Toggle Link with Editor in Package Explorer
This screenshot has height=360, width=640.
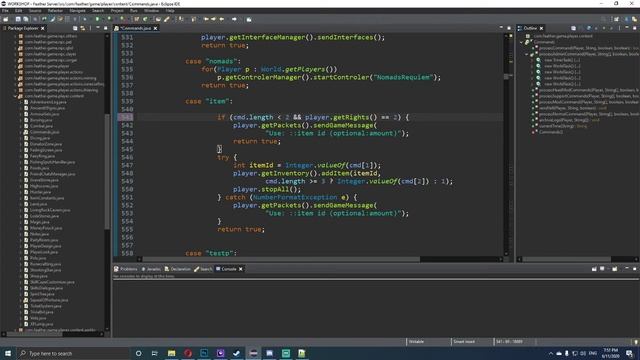[83, 28]
